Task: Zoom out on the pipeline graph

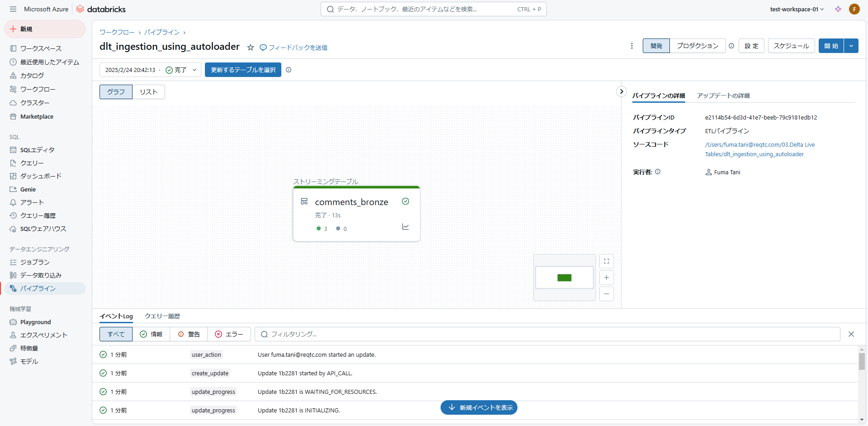Action: [607, 294]
